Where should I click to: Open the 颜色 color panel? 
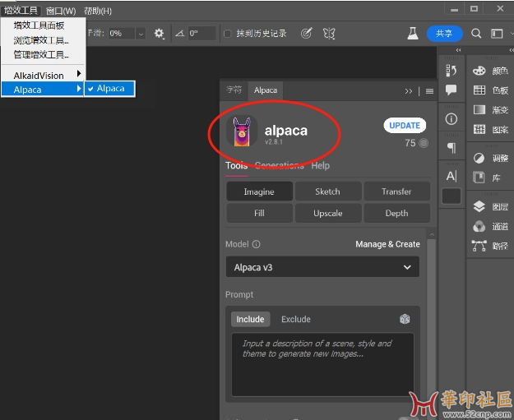(490, 71)
